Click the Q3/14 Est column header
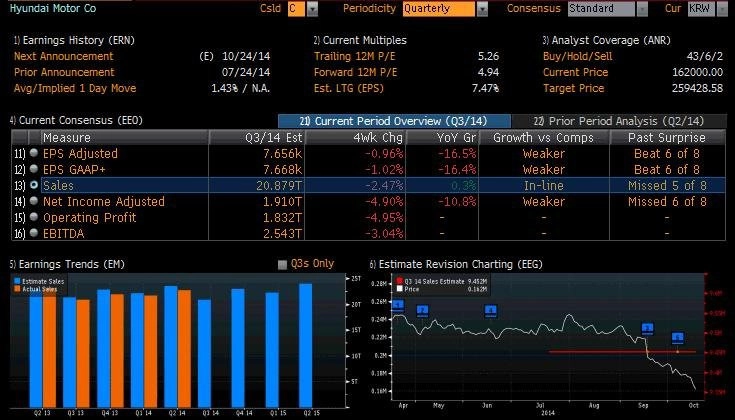735x420 pixels. (257, 137)
